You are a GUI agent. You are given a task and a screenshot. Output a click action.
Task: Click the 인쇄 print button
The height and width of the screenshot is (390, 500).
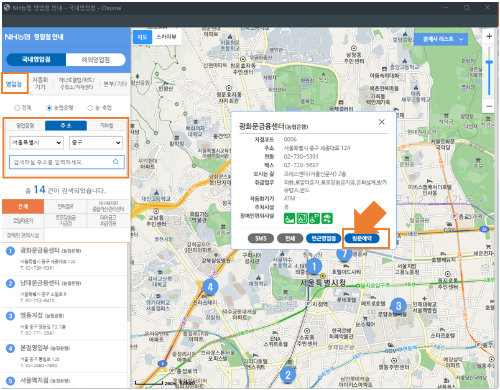coord(290,238)
